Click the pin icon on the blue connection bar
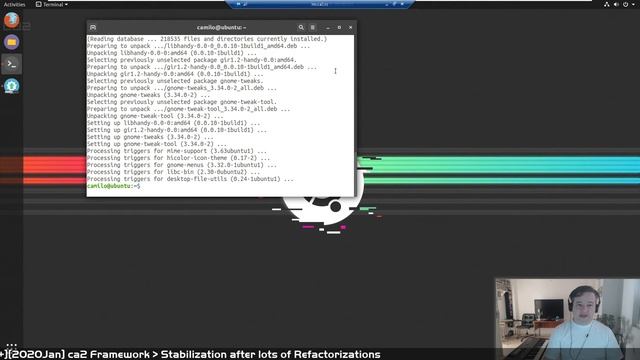The width and height of the screenshot is (640, 360). tap(238, 4)
